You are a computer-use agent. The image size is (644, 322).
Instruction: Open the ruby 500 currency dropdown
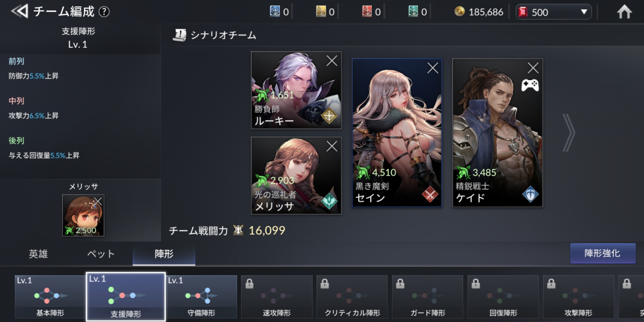[x=554, y=12]
